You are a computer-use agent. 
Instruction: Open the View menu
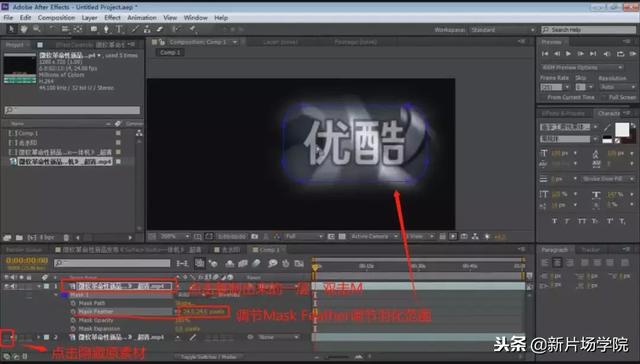[x=170, y=18]
